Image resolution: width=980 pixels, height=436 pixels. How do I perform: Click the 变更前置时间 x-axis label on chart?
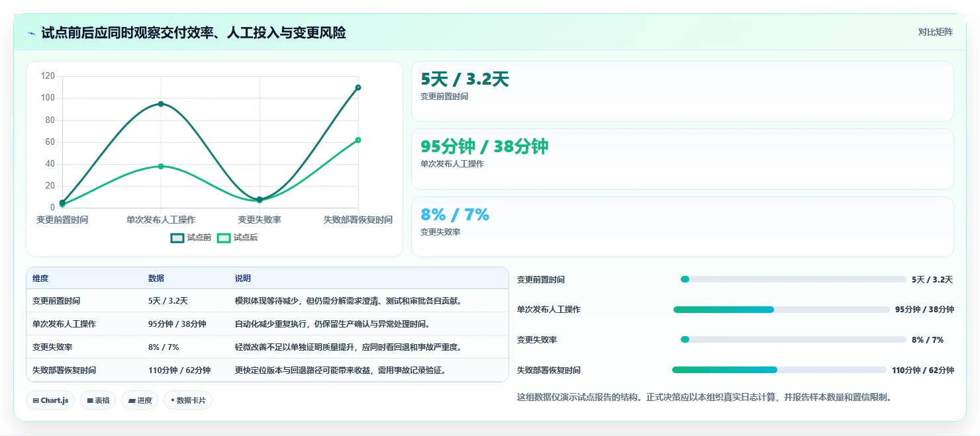[62, 220]
